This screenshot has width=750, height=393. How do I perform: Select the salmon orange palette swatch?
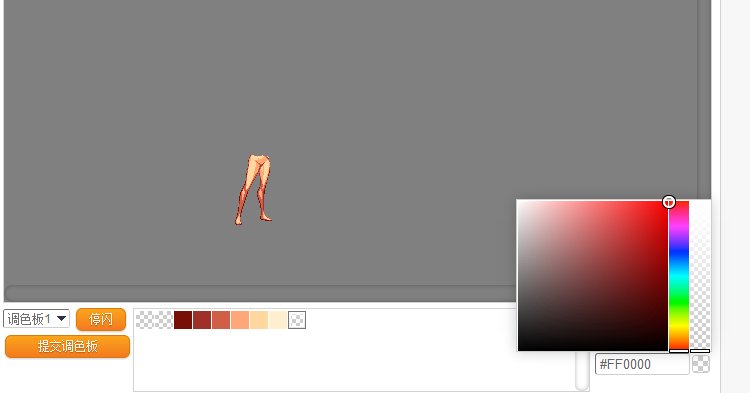click(240, 320)
